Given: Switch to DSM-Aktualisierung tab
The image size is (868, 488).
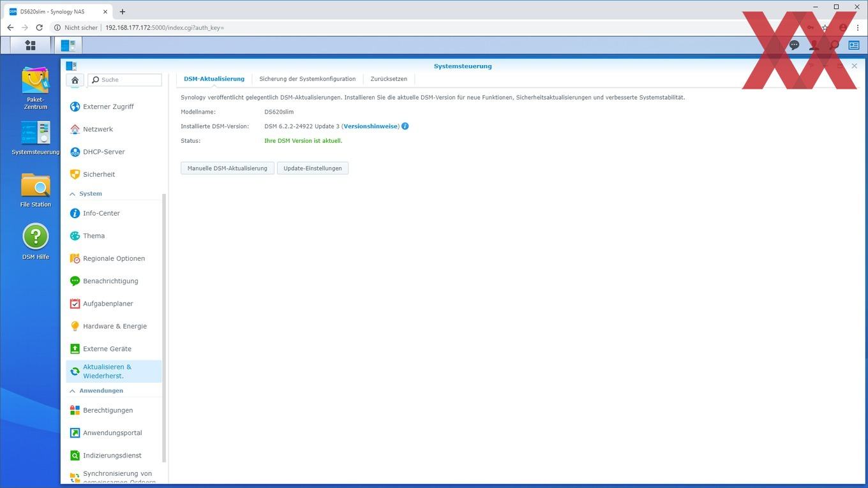Looking at the screenshot, I should (214, 79).
